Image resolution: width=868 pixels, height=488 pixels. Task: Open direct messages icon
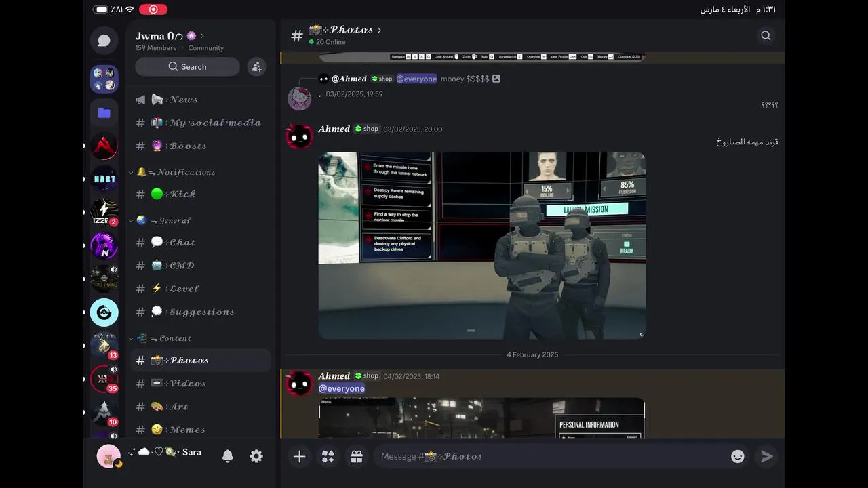tap(104, 41)
